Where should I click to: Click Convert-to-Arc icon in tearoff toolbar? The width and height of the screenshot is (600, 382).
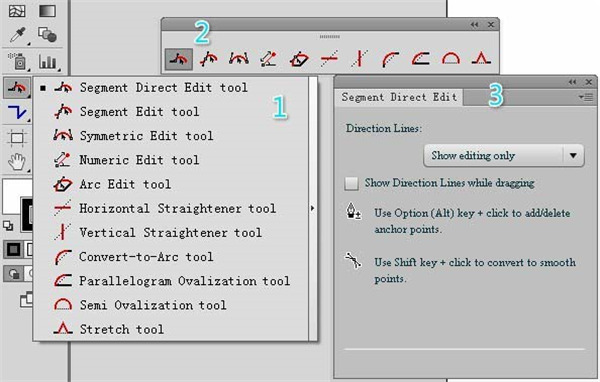pyautogui.click(x=390, y=59)
